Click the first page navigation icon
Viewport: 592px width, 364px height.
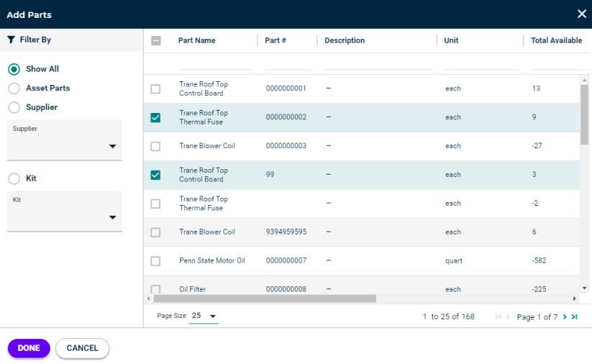[x=498, y=317]
